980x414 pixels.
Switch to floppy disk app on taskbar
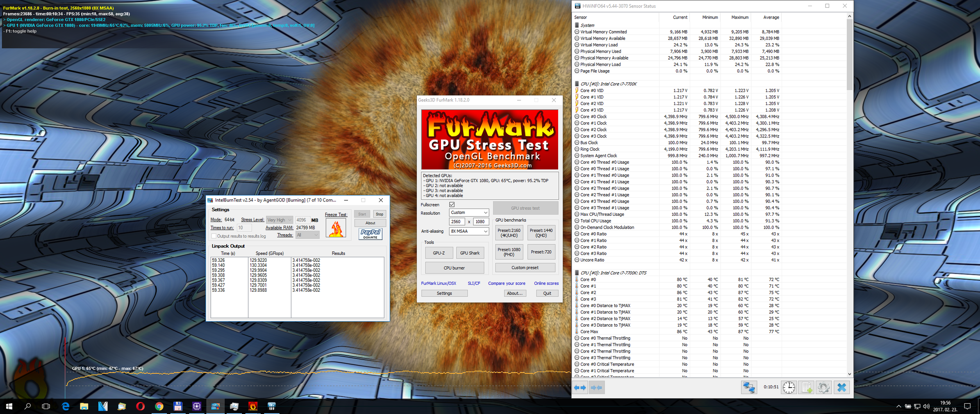[178, 406]
